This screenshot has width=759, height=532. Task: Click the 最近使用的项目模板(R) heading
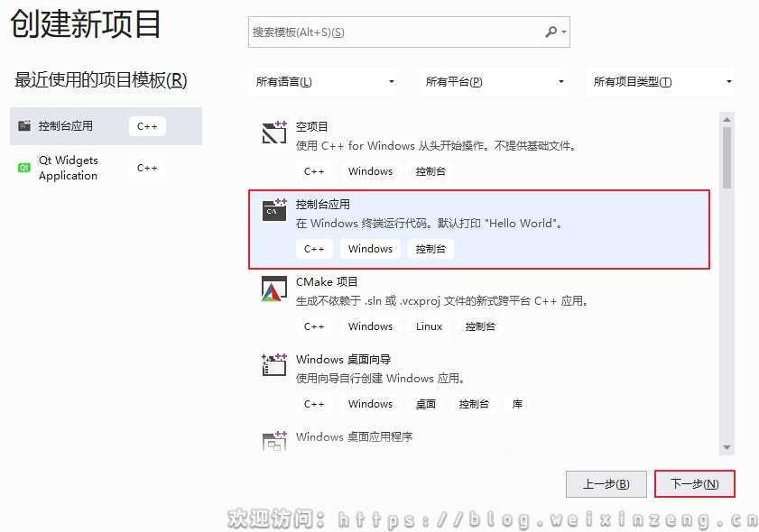pyautogui.click(x=101, y=79)
